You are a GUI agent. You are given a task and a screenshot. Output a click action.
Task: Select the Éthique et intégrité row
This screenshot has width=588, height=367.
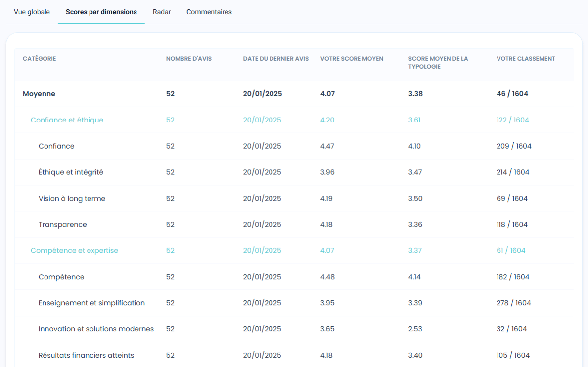tap(71, 172)
